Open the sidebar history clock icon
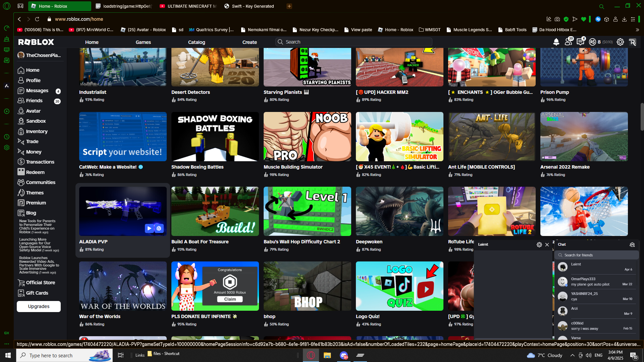The height and width of the screenshot is (362, 644). [7, 137]
